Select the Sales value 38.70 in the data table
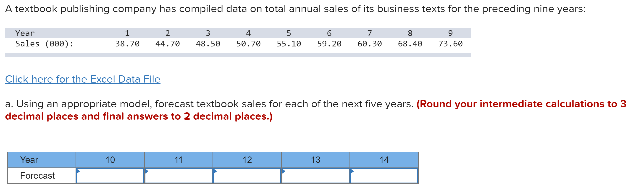The image size is (644, 194). (x=127, y=43)
